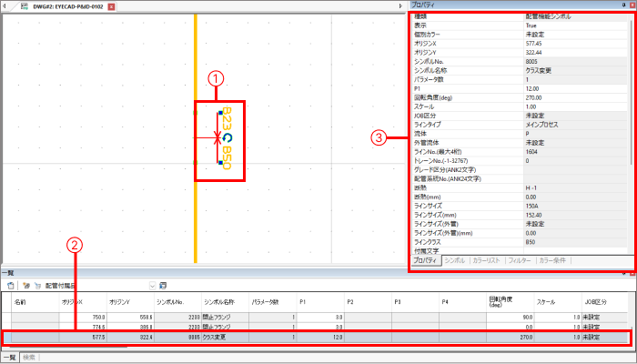The height and width of the screenshot is (364, 637).
Task: Select the highlighted クラス変更 row in the list
Action: [x=218, y=337]
